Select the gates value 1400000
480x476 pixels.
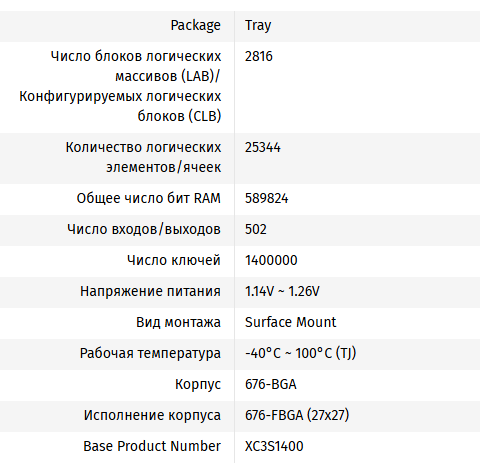pyautogui.click(x=271, y=260)
